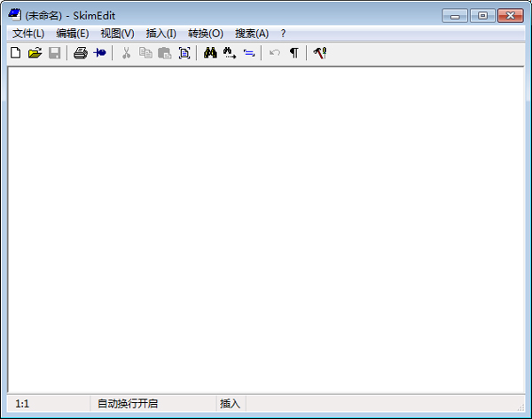
Task: Open the 文件(L) menu
Action: point(28,34)
